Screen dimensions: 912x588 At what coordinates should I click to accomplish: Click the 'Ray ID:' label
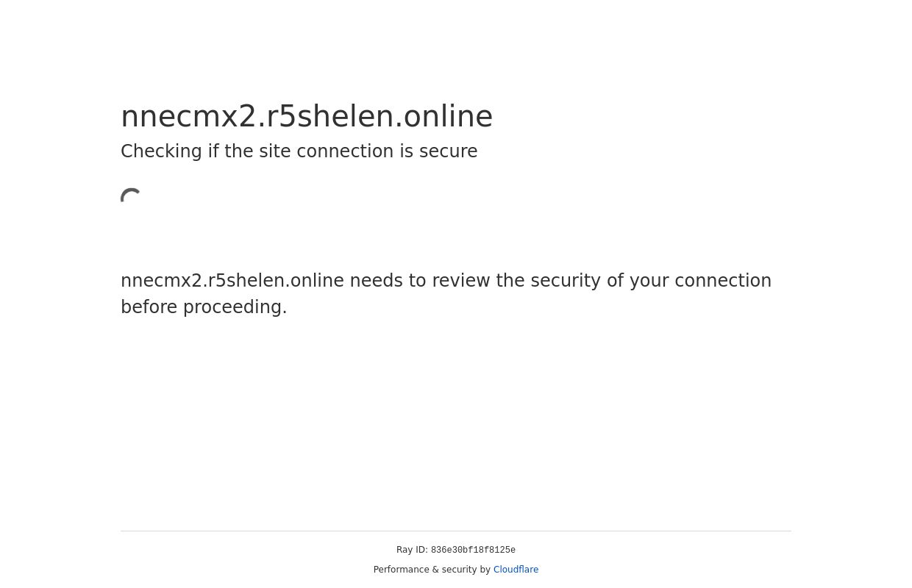412,550
